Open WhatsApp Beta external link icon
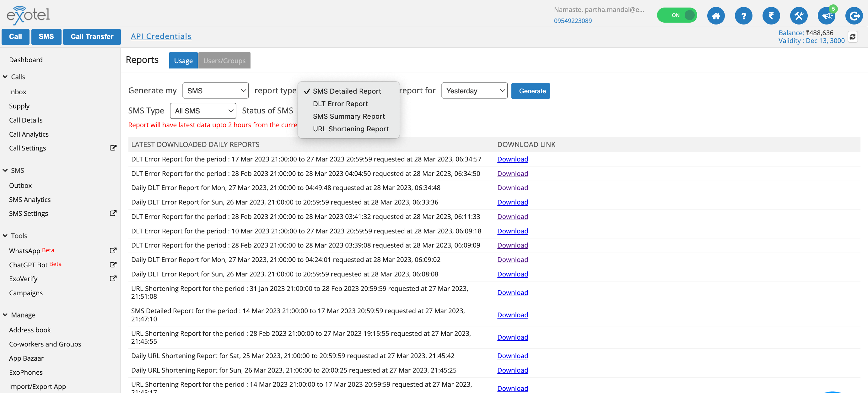This screenshot has width=868, height=393. [x=113, y=250]
